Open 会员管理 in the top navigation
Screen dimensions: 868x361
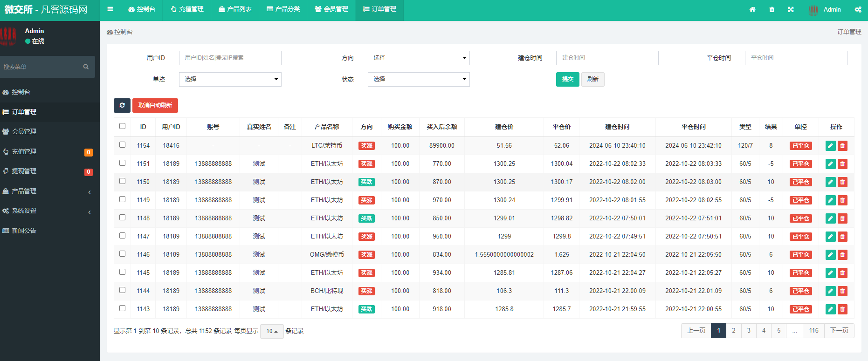[331, 9]
